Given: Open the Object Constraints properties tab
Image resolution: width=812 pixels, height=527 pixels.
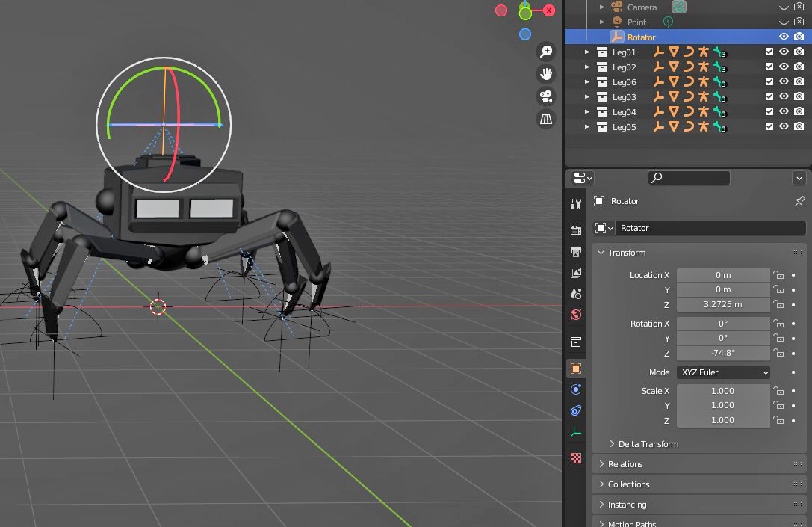Looking at the screenshot, I should point(576,410).
